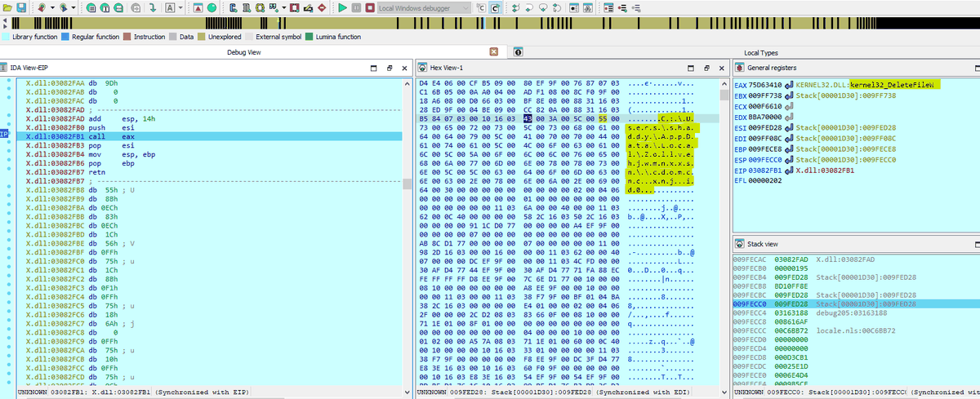Screen dimensions: 980x399
Task: Click the add breakpoint trace icon
Action: click(622, 7)
